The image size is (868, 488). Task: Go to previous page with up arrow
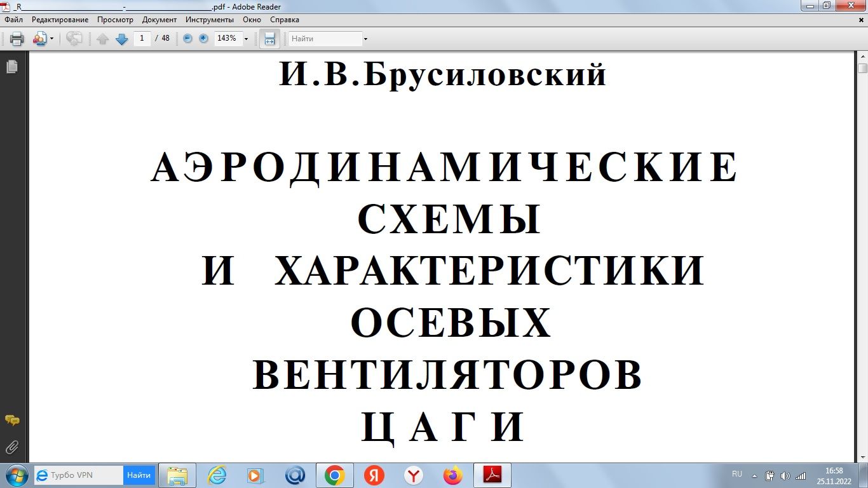[x=104, y=38]
